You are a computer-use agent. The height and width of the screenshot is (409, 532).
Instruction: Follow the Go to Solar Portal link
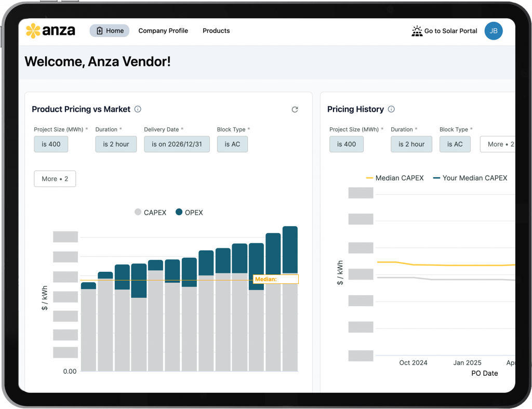pos(450,31)
